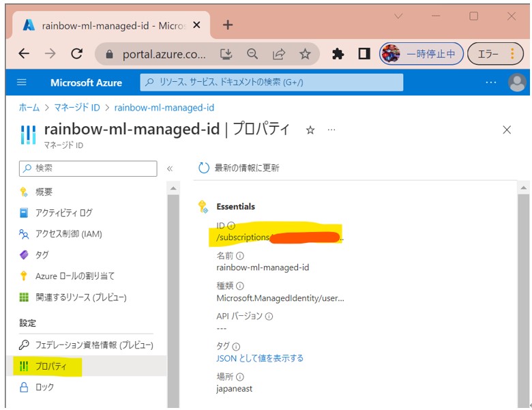Toggle the browser side panel icon
This screenshot has width=532, height=410.
point(364,54)
